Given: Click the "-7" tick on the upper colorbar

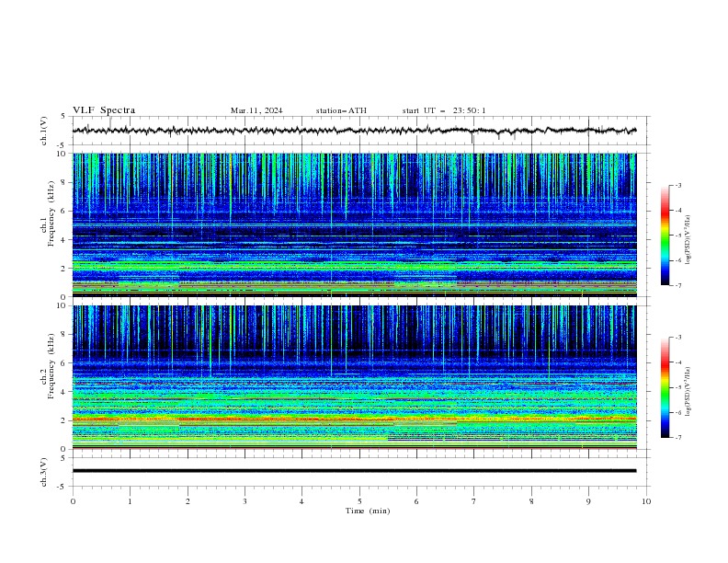Looking at the screenshot, I should click(677, 285).
